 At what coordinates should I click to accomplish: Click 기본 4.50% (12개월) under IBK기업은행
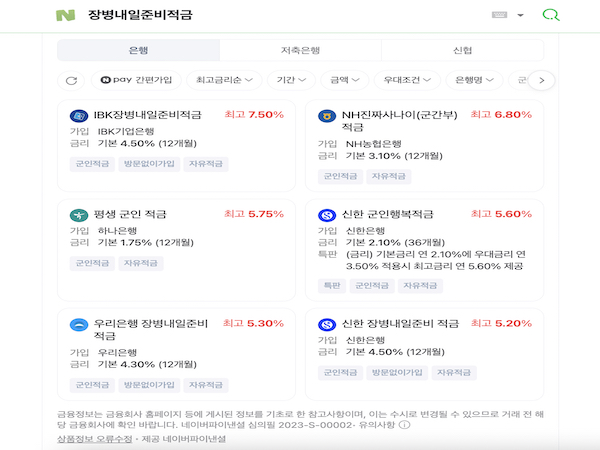coord(147,143)
